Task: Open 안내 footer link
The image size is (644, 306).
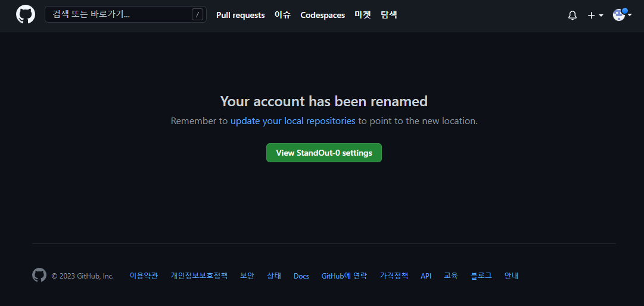Action: 511,276
